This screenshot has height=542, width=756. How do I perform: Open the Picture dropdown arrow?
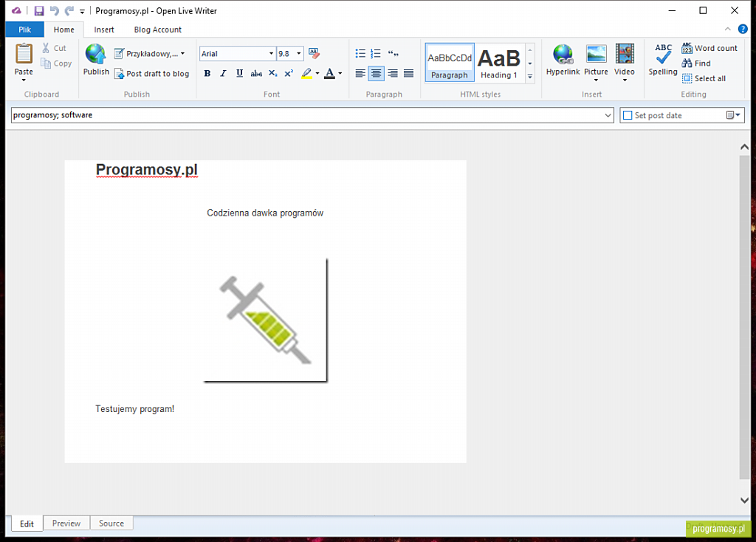point(596,80)
